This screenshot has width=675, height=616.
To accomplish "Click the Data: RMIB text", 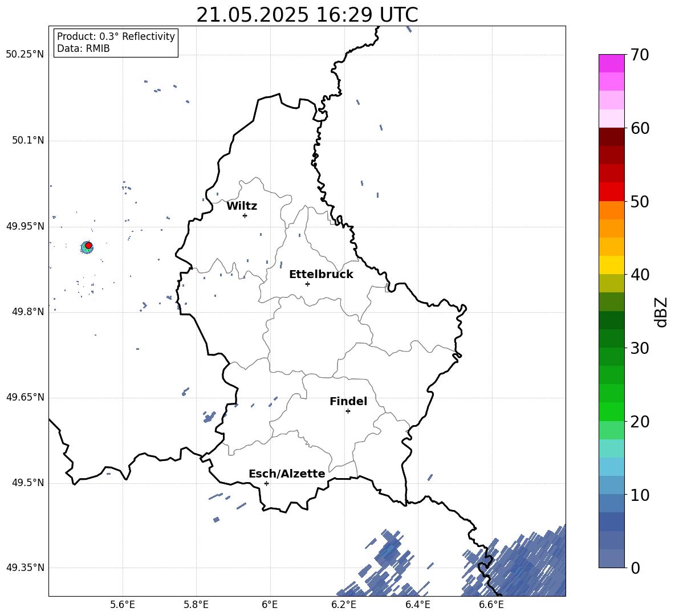I will point(83,48).
